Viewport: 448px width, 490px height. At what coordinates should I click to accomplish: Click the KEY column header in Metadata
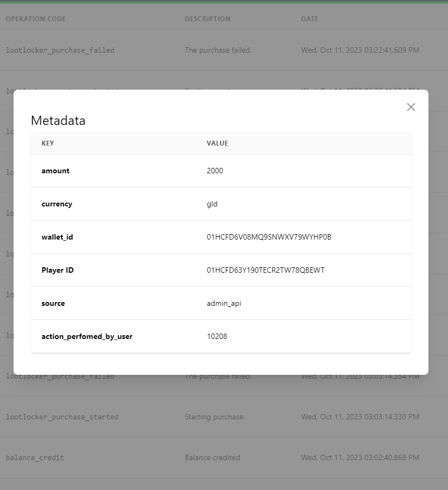pyautogui.click(x=48, y=143)
